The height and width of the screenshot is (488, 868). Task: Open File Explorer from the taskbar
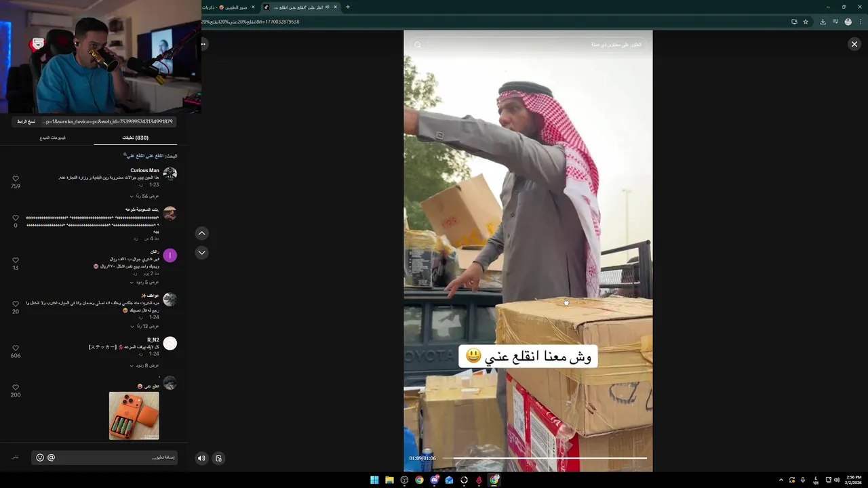tap(389, 480)
